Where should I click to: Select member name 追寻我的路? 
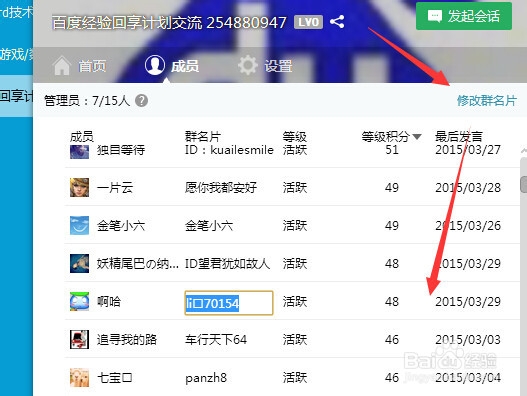click(127, 340)
